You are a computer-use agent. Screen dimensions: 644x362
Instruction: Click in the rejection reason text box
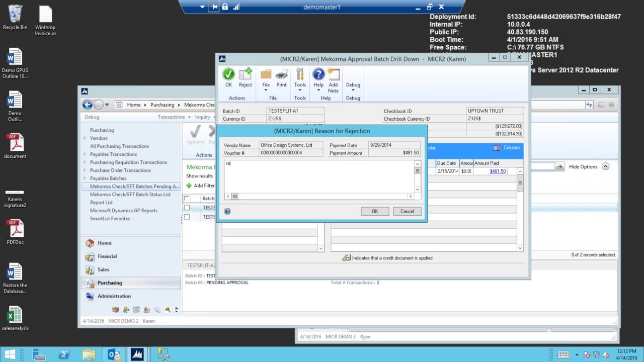(319, 177)
